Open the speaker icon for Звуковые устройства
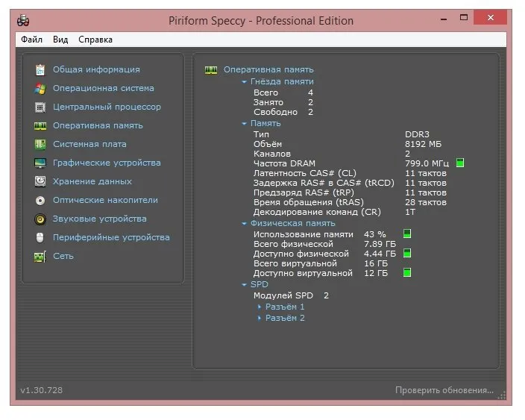This screenshot has width=525, height=420. click(40, 219)
